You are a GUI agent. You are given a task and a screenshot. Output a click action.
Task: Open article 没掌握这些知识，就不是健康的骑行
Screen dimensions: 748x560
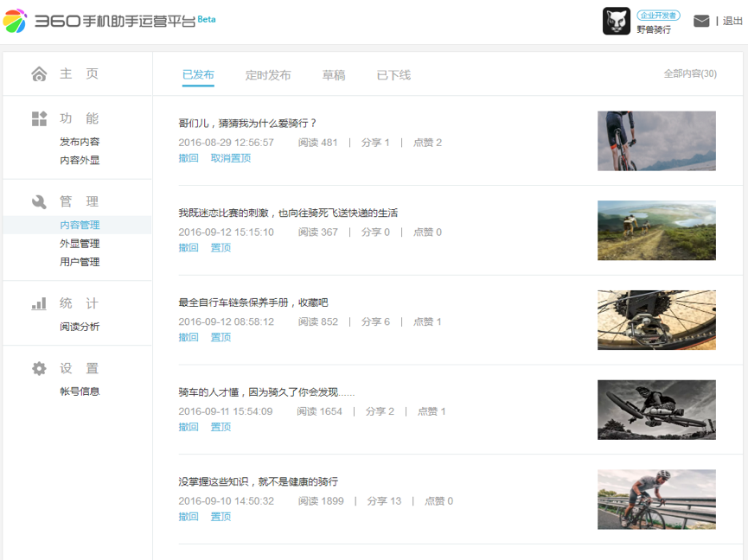pyautogui.click(x=258, y=482)
